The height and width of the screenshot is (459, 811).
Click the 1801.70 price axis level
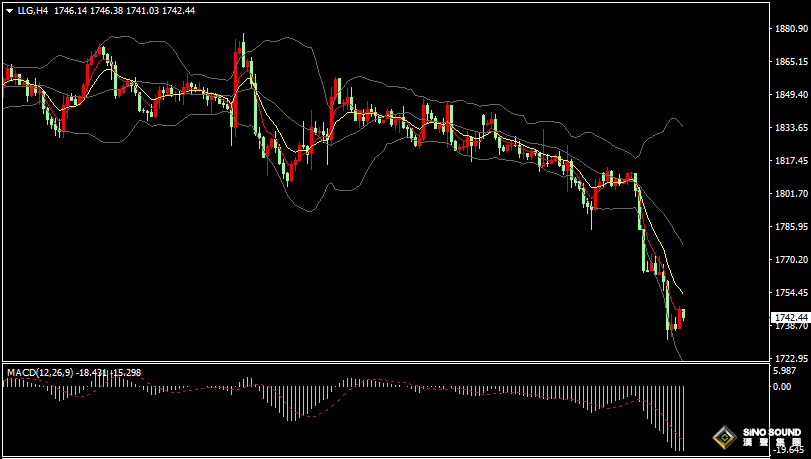[x=791, y=194]
